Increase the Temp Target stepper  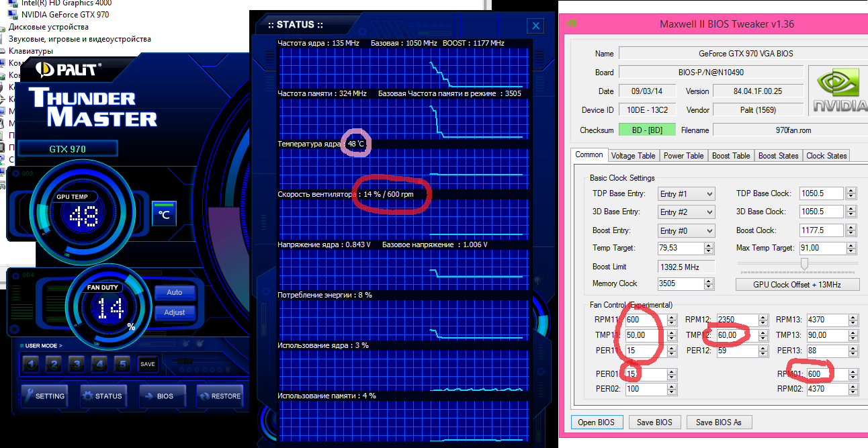(x=710, y=245)
